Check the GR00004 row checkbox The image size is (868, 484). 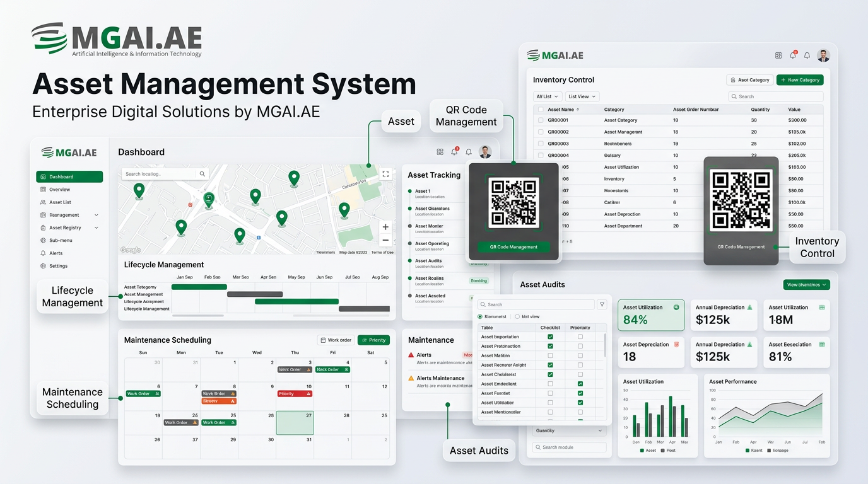(x=540, y=156)
